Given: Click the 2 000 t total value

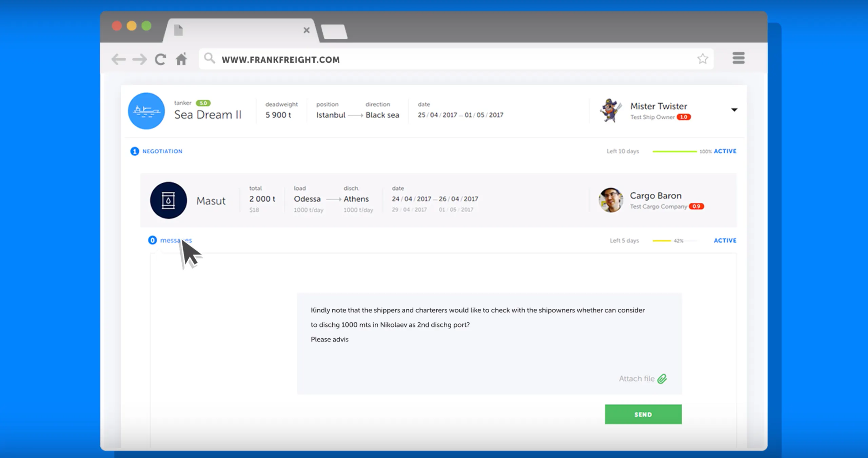Looking at the screenshot, I should pyautogui.click(x=262, y=199).
